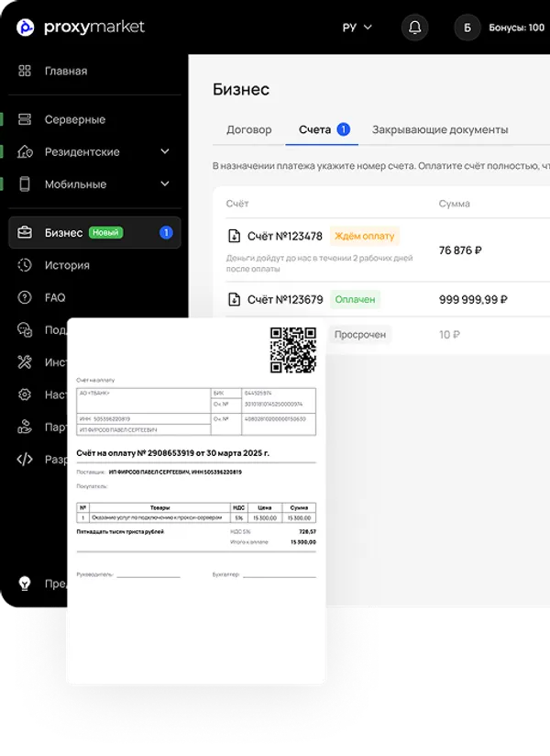Open the notifications bell
Viewport: 550px width, 756px height.
[x=414, y=28]
